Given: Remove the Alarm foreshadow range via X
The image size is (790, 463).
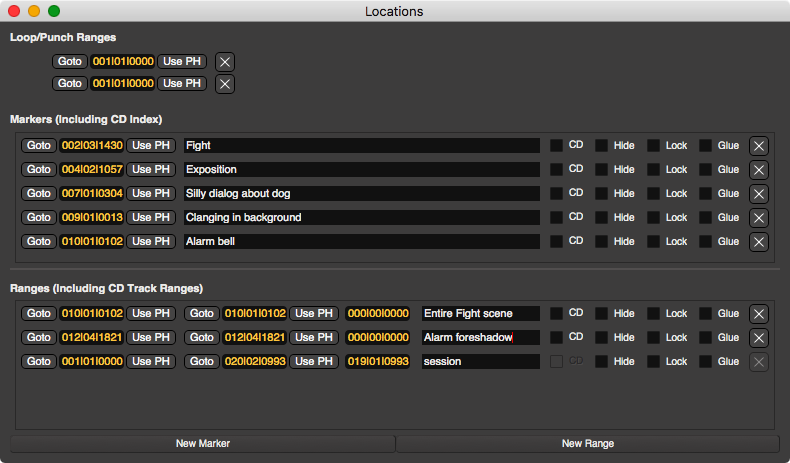Looking at the screenshot, I should [758, 338].
